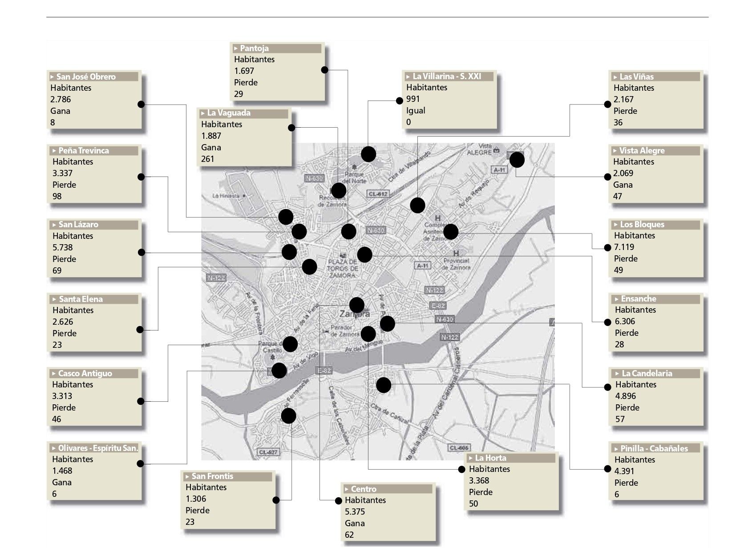Click the La Hiniesta label on the map
This screenshot has width=756, height=556.
pyautogui.click(x=226, y=196)
